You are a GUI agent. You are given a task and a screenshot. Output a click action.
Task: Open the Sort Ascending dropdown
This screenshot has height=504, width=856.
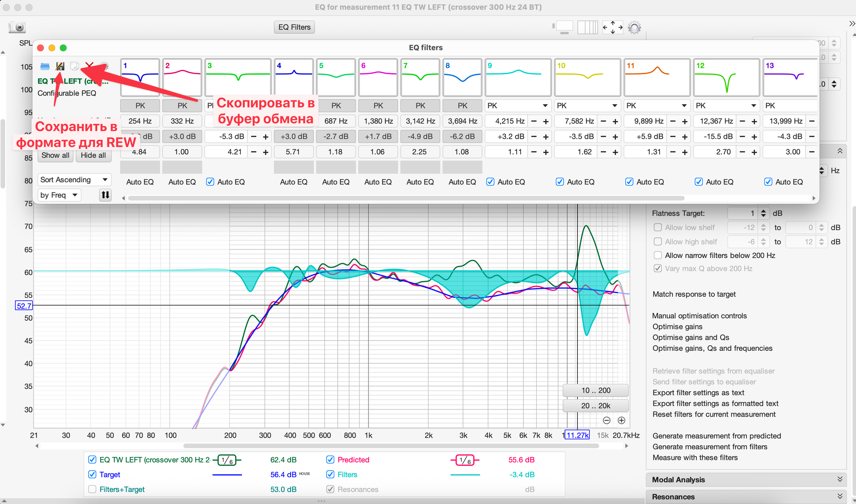click(x=74, y=180)
